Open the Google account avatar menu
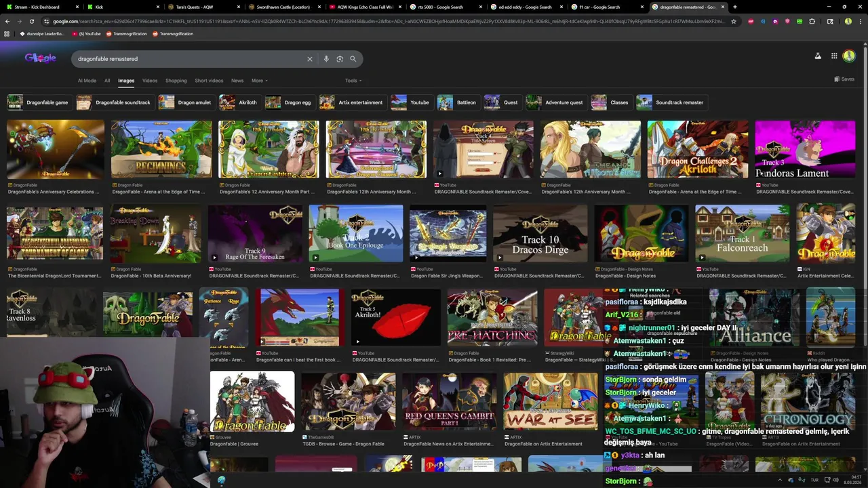 (x=849, y=56)
